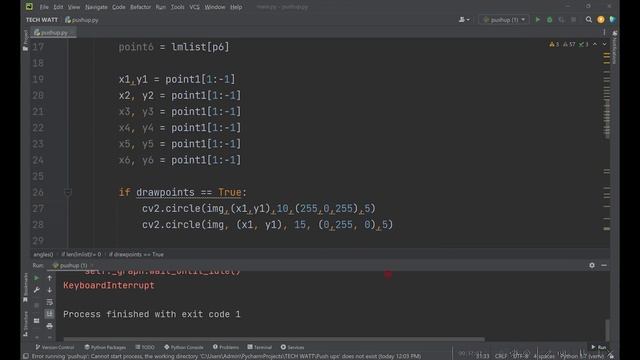Click UTF-8 encoding in the status bar
Image resolution: width=640 pixels, height=360 pixels.
coord(520,356)
